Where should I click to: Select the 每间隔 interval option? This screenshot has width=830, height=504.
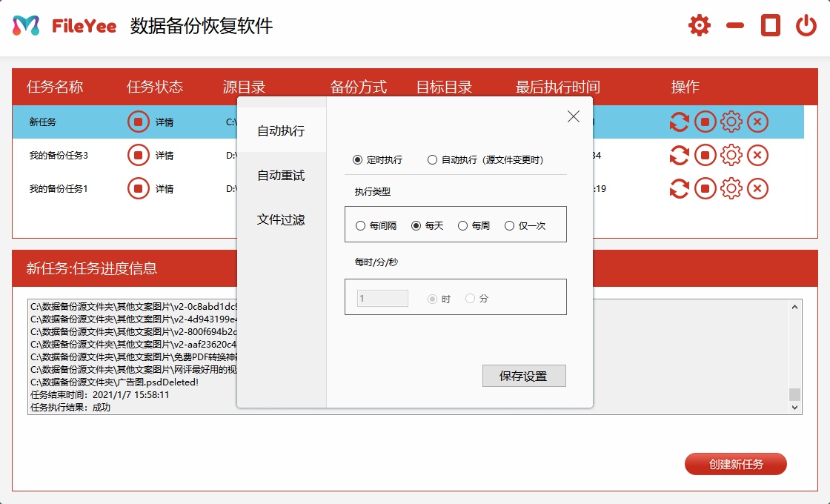coord(360,225)
